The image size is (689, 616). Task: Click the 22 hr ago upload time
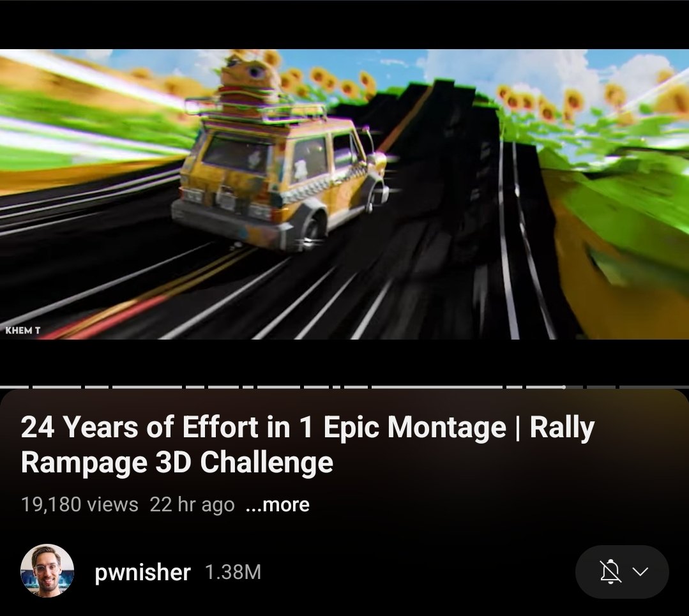tap(192, 504)
